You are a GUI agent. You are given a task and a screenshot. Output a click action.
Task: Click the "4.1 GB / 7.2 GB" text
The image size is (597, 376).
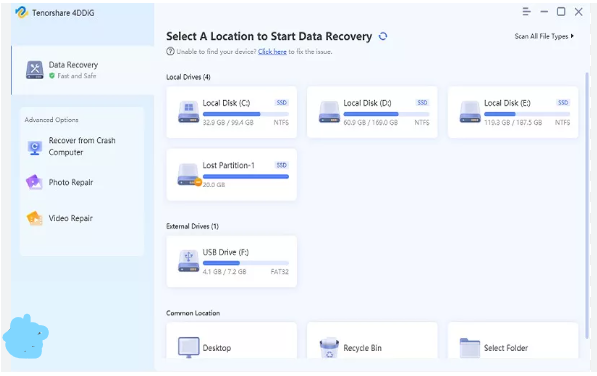pos(224,272)
